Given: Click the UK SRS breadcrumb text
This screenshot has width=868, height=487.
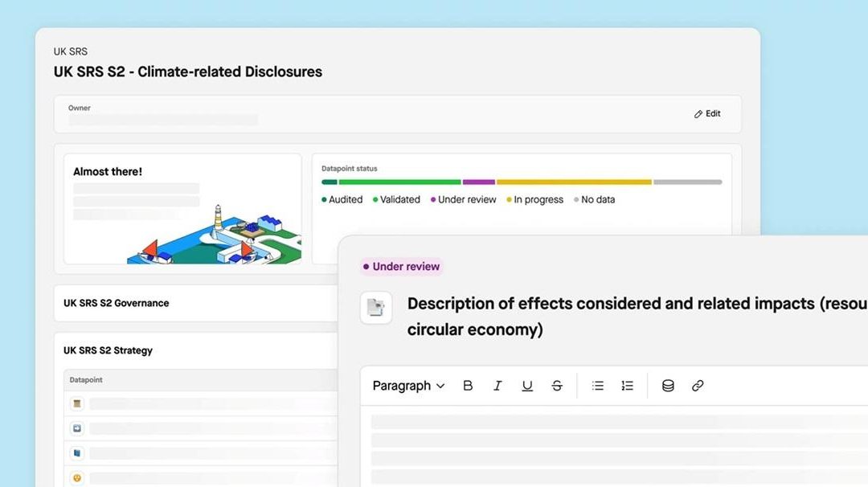Looking at the screenshot, I should coord(70,51).
